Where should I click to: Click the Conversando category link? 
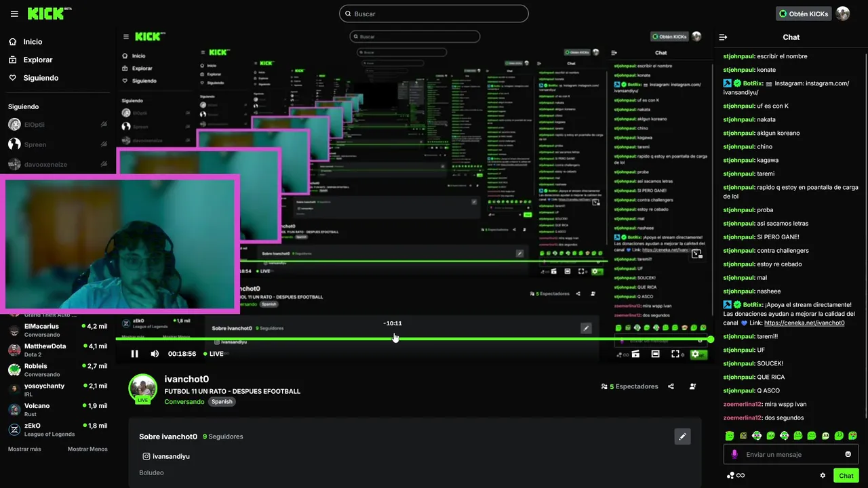tap(184, 401)
